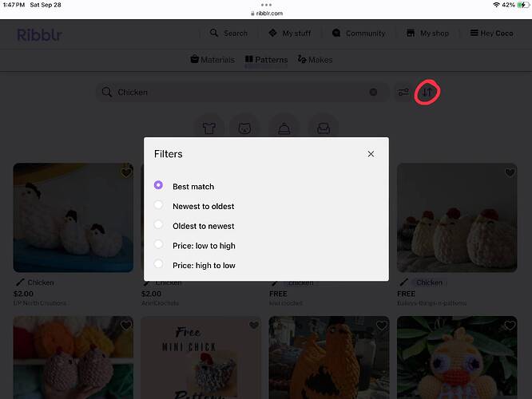Open the pink chicks pattern thumbnail
This screenshot has width=532, height=399.
[73, 358]
